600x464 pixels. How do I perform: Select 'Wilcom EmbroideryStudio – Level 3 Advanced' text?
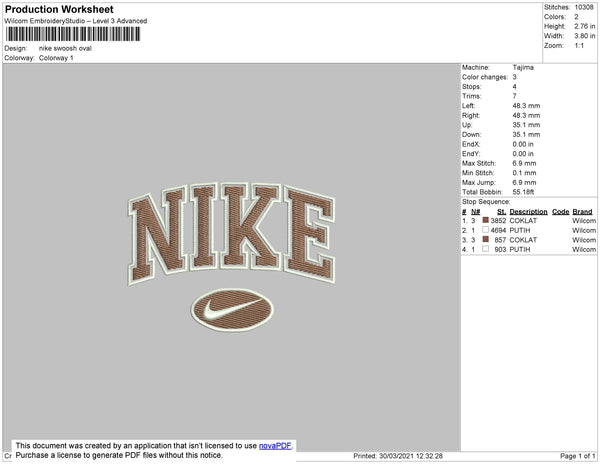tap(76, 21)
